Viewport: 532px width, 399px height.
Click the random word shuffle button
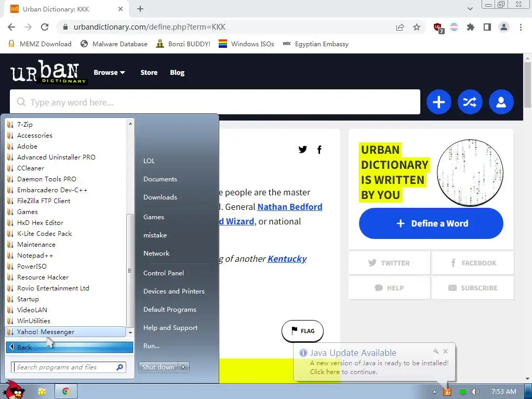[x=470, y=102]
